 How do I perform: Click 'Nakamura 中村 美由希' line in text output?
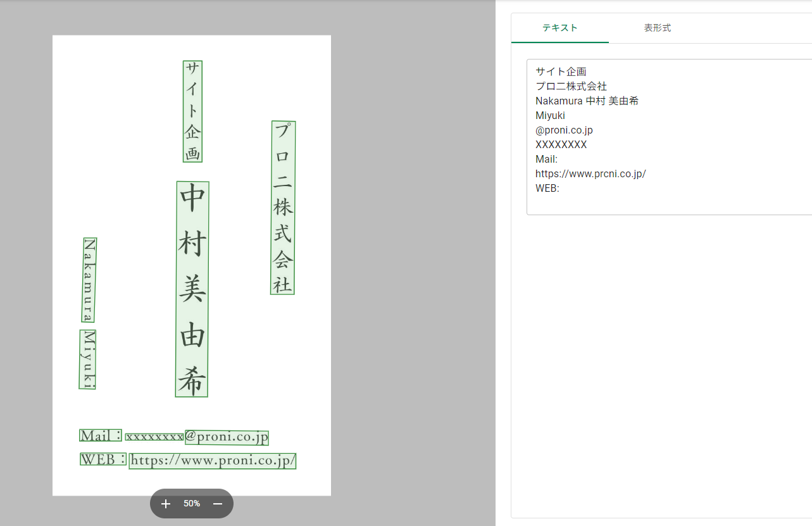pyautogui.click(x=587, y=101)
